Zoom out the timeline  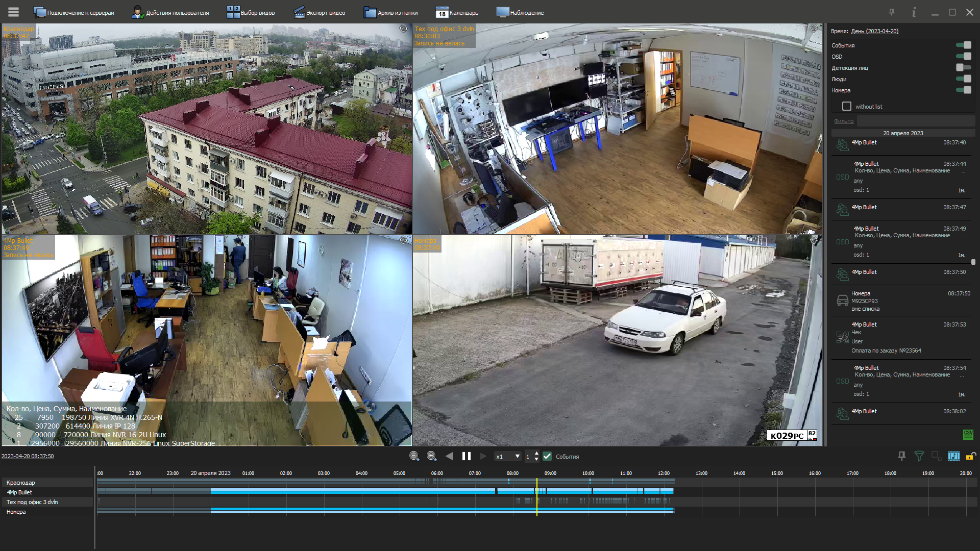(x=414, y=456)
